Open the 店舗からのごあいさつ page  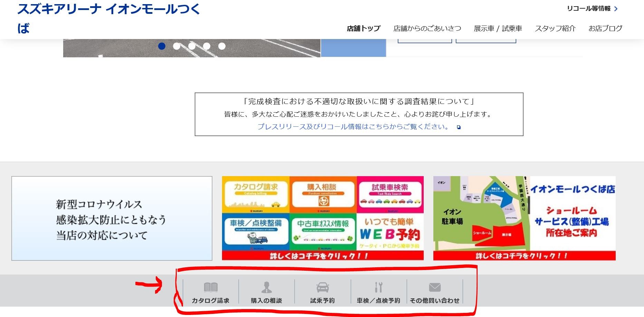tap(427, 29)
